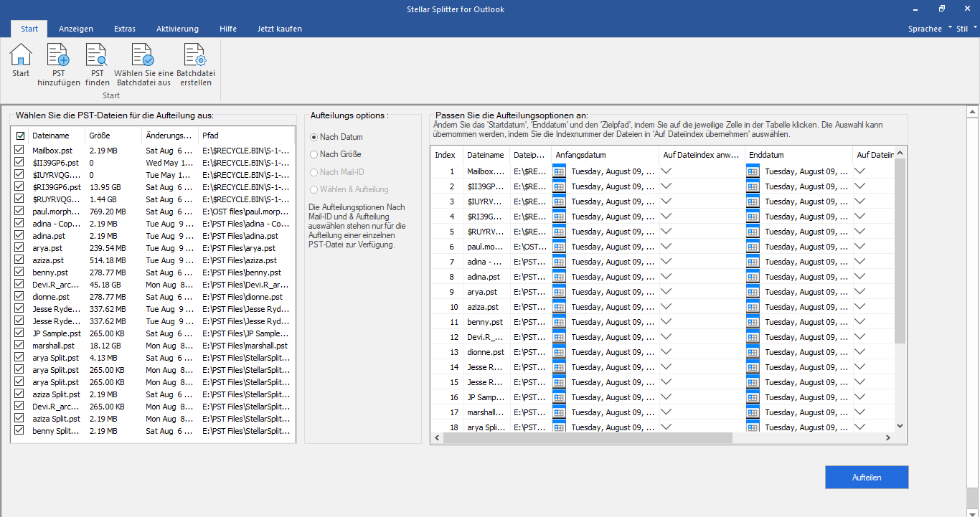
Task: Open Enddatum calendar icon for row 18
Action: click(x=753, y=427)
